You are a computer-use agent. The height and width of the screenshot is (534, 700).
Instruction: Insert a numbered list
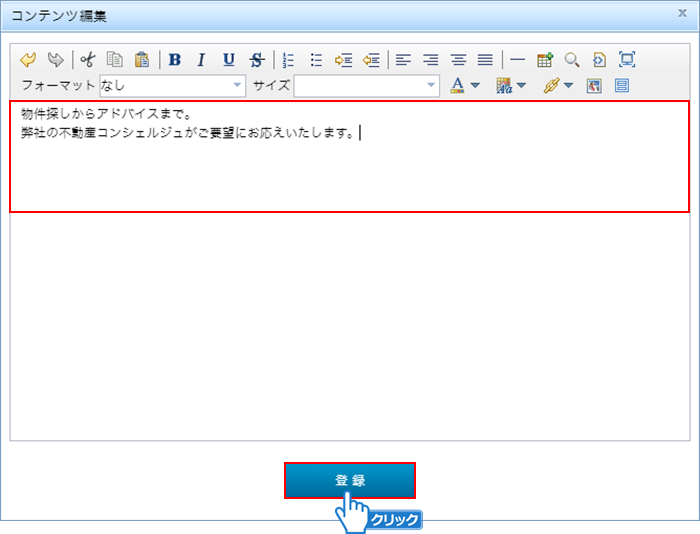(289, 60)
